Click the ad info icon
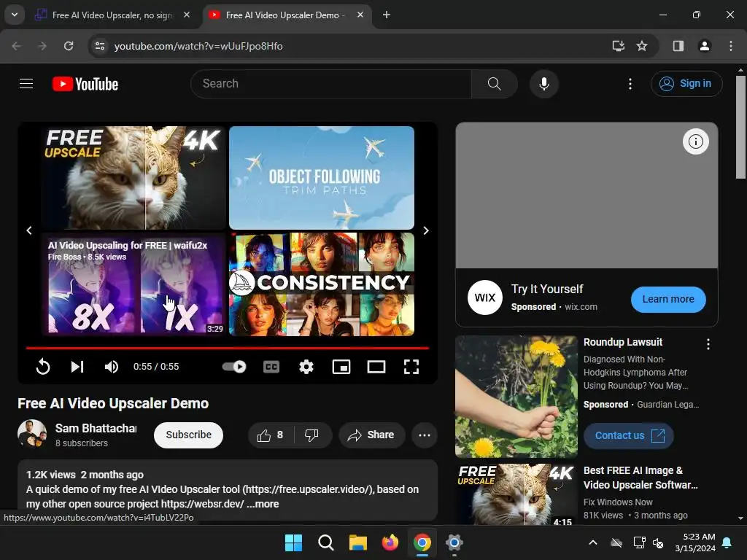Screen dimensions: 747x560 coord(695,141)
